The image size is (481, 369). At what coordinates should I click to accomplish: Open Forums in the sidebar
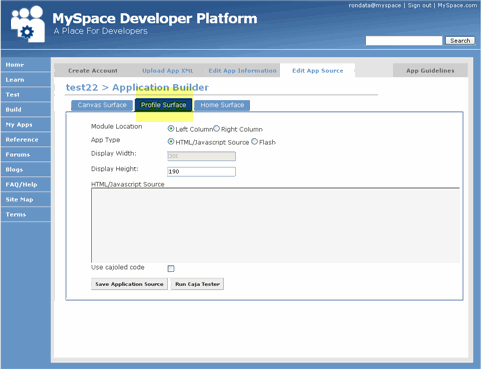26,155
